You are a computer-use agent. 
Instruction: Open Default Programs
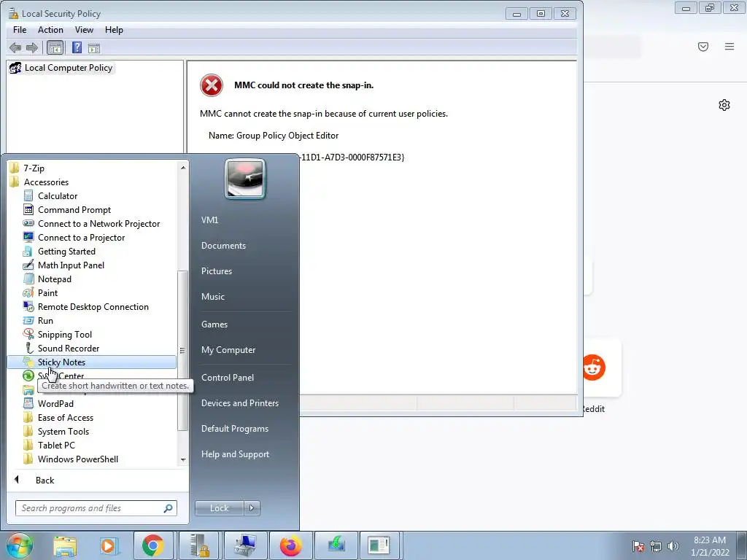click(235, 429)
